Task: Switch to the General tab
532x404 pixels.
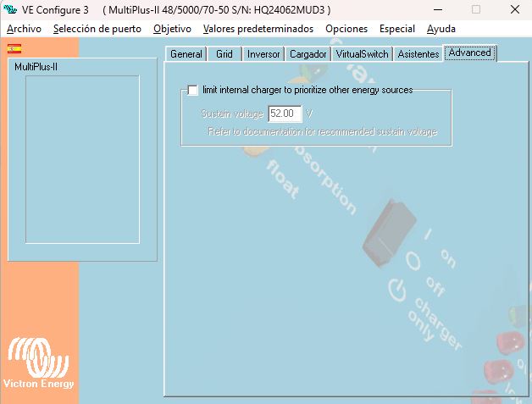Action: tap(186, 54)
